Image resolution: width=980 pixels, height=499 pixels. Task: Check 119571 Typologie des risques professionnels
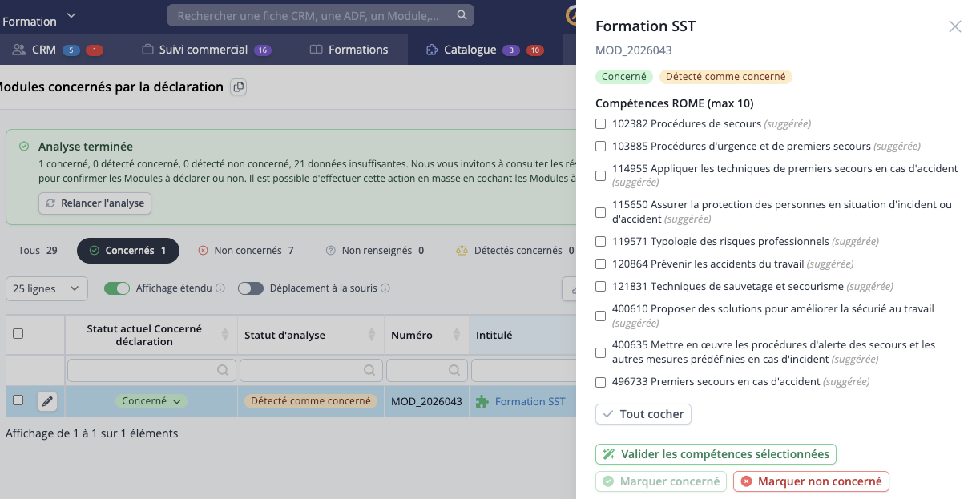click(601, 241)
